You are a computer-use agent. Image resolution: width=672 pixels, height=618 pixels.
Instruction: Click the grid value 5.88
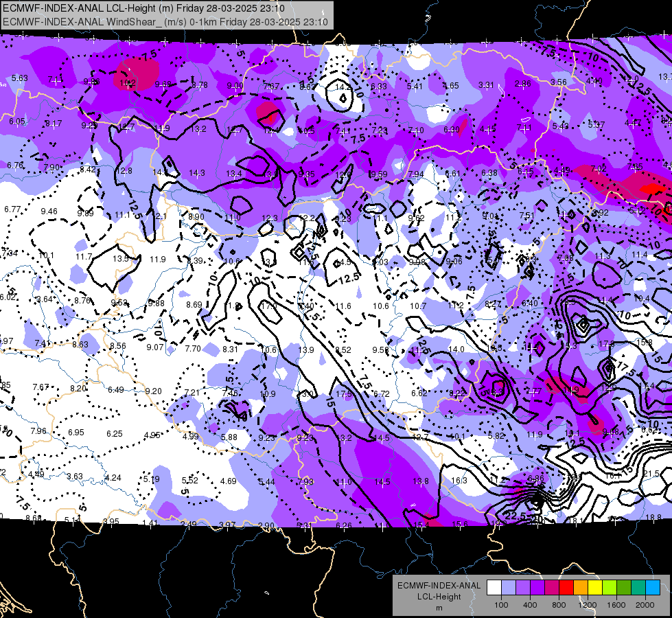point(229,437)
